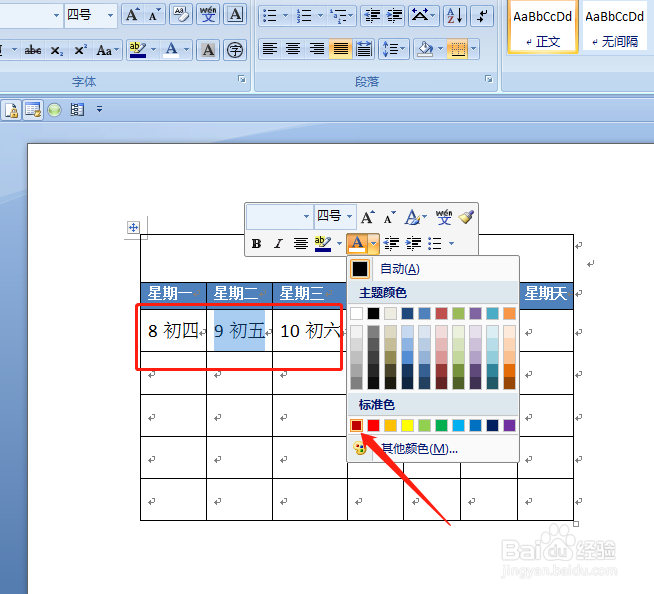Toggle subscript formatting
Screen dimensions: 654x594
[57, 50]
